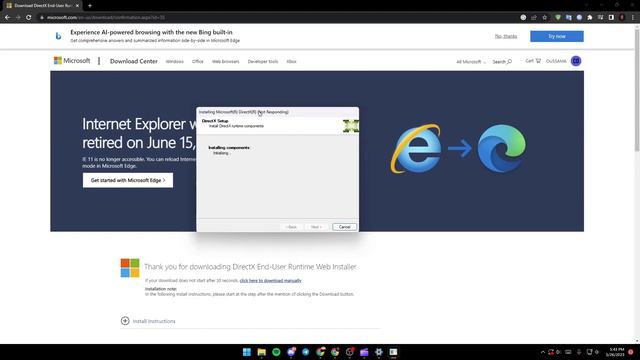The image size is (640, 360).
Task: Open the green shield extension icon
Action: pyautogui.click(x=558, y=18)
